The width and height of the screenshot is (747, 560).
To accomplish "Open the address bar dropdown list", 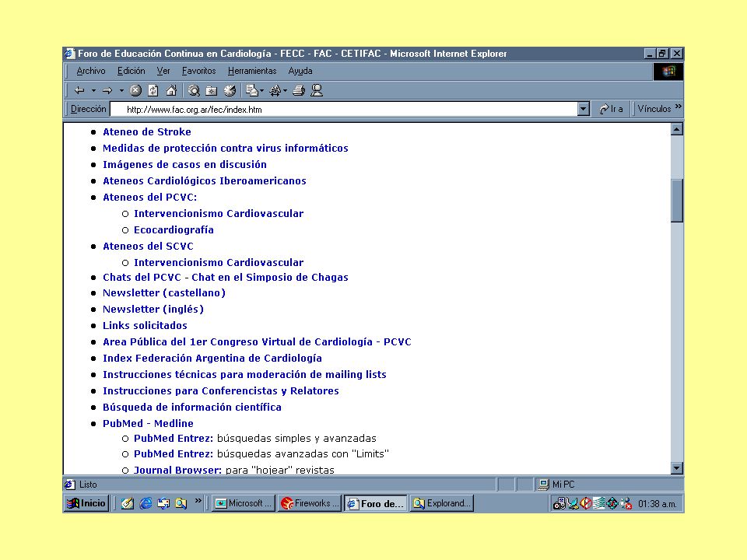I will 584,109.
